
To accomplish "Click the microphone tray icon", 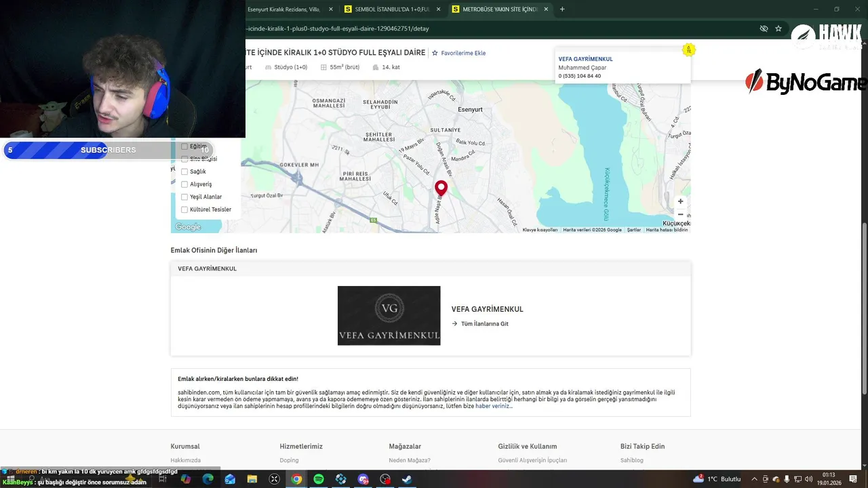I will 787,479.
